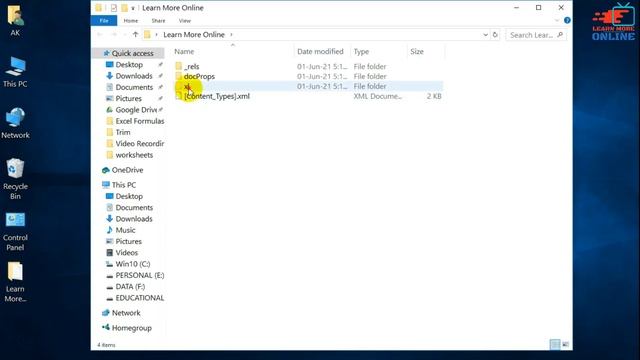Open Quick Access Toolbar customize dropdown

click(133, 8)
